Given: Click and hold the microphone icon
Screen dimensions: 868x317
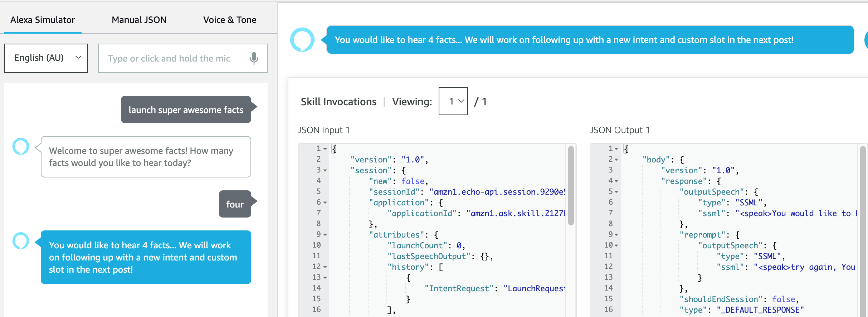Looking at the screenshot, I should 254,58.
